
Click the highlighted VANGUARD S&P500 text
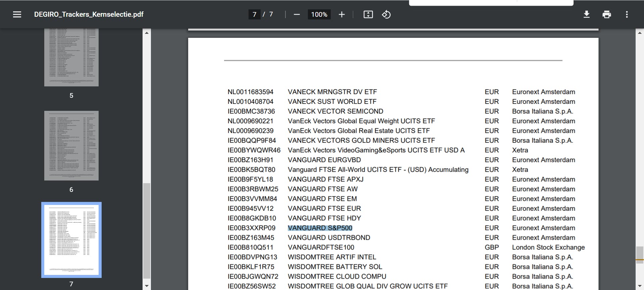(x=320, y=228)
